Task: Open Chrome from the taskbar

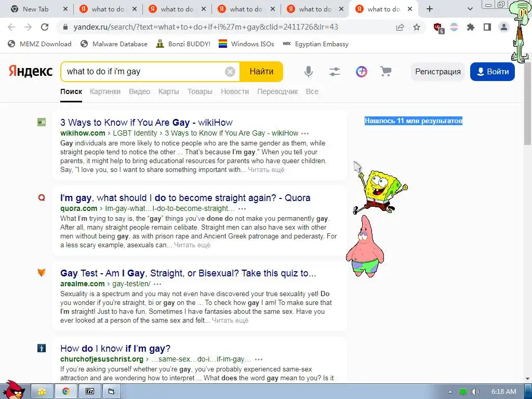Action: [66, 392]
